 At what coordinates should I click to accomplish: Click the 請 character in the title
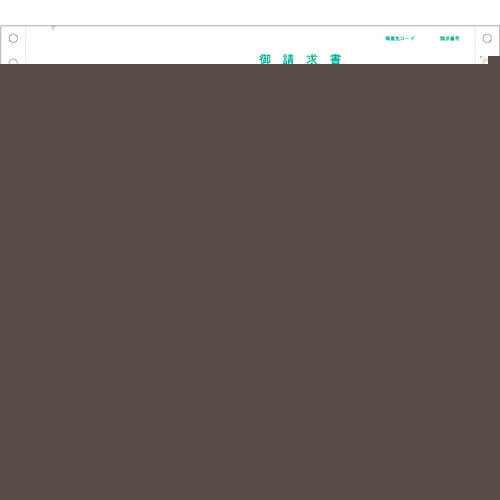click(288, 59)
